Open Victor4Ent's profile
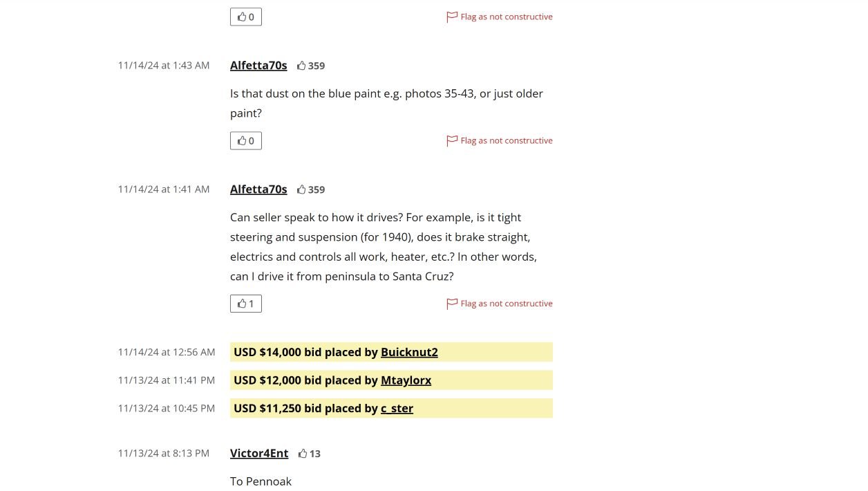Image resolution: width=868 pixels, height=491 pixels. (x=259, y=454)
